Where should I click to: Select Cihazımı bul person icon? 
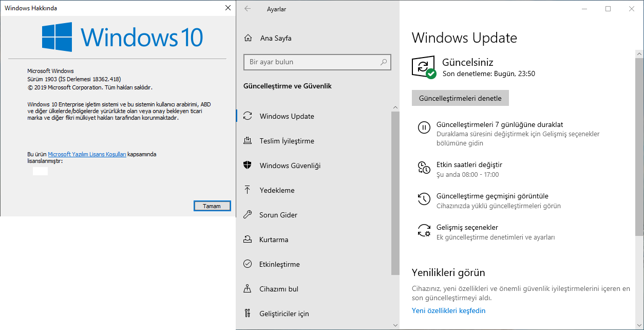(248, 289)
